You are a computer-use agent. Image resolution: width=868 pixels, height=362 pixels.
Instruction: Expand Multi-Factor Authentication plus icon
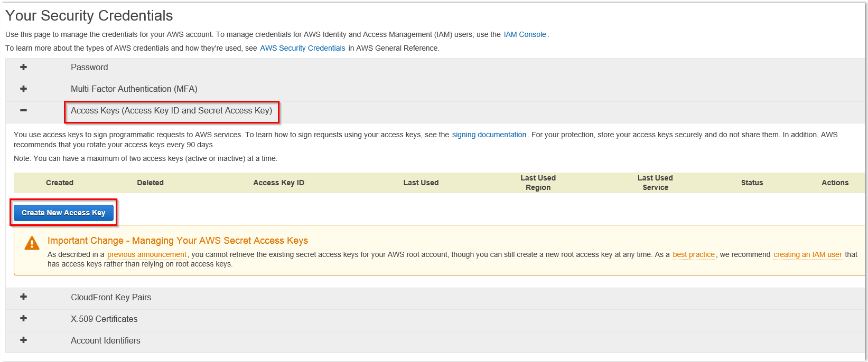coord(23,89)
